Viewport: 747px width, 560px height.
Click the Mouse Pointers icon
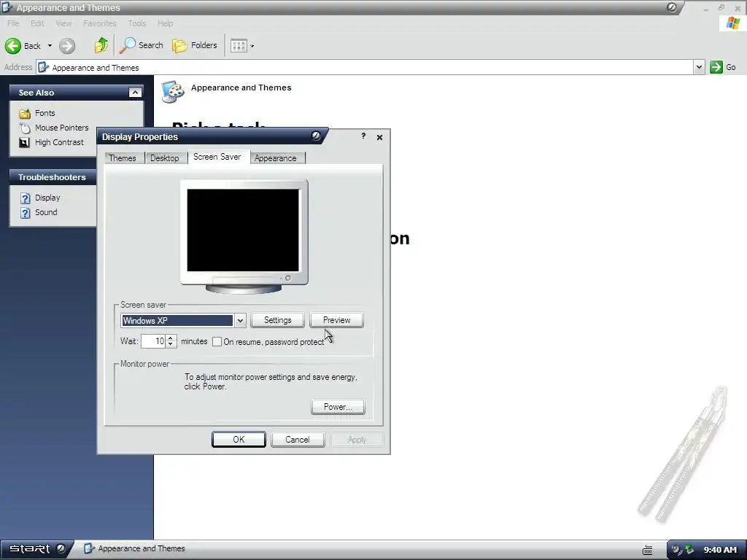point(24,128)
